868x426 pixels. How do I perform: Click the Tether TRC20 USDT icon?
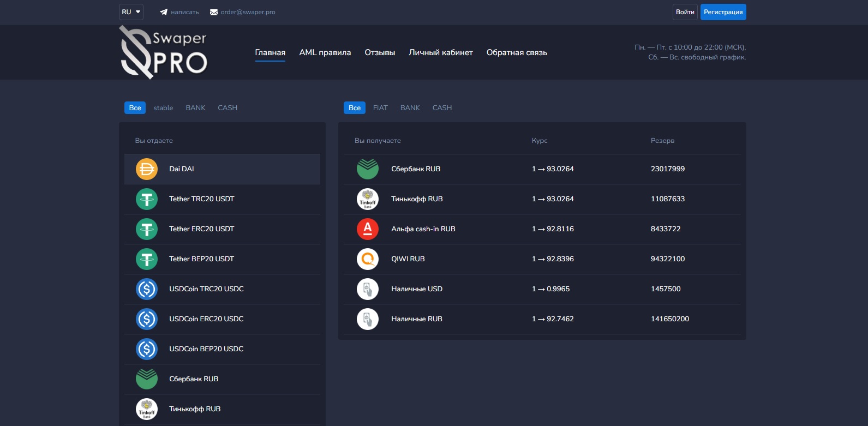(x=147, y=199)
